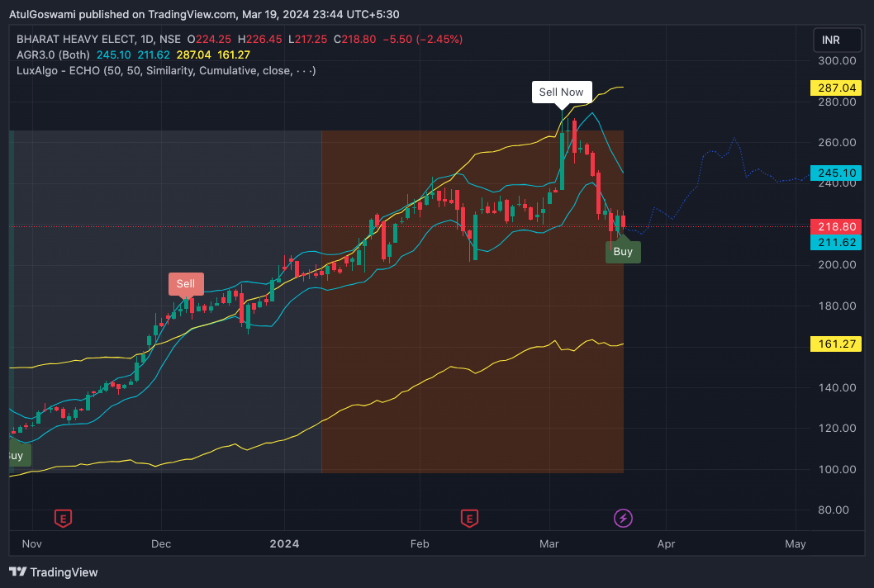Click the Feb label on time axis
The image size is (874, 588).
(x=420, y=544)
